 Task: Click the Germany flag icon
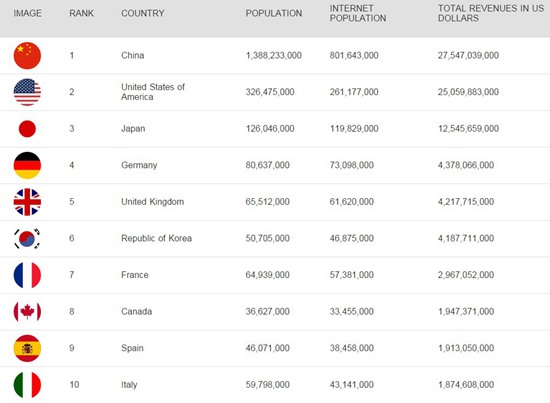(x=27, y=165)
